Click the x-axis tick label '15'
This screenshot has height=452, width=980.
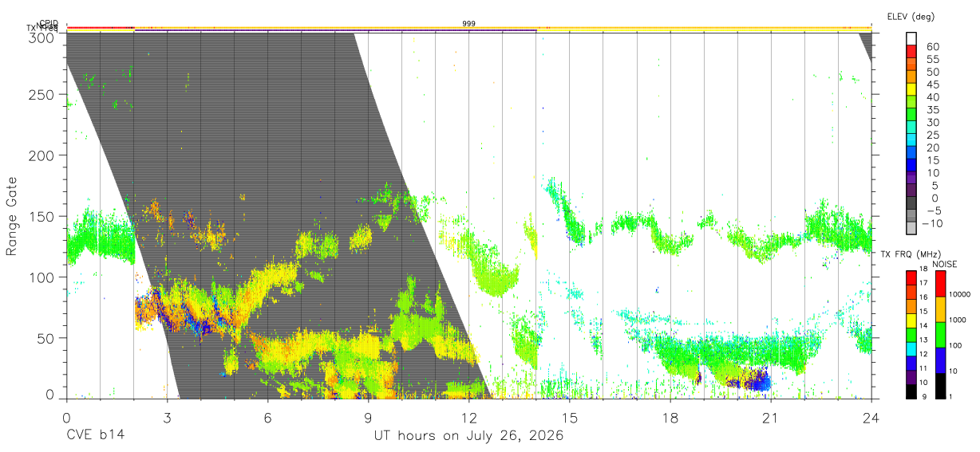(569, 418)
